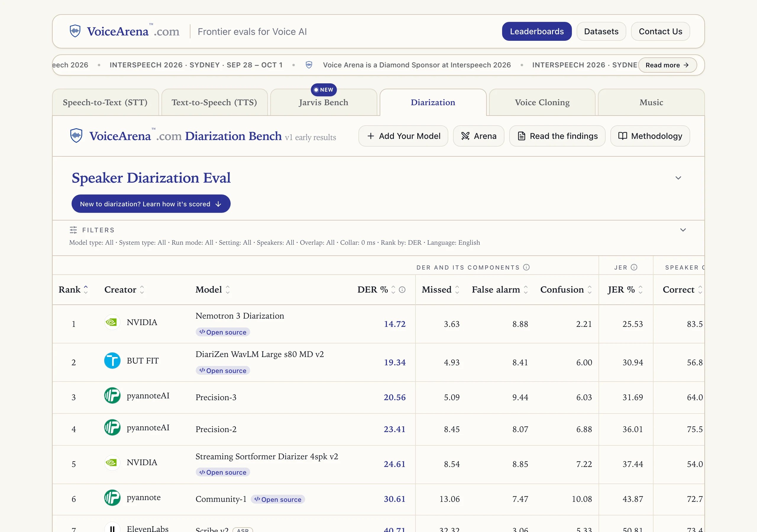This screenshot has width=757, height=532.
Task: Click Streaming Sortformer Diarizer 4spk v2
Action: [267, 457]
